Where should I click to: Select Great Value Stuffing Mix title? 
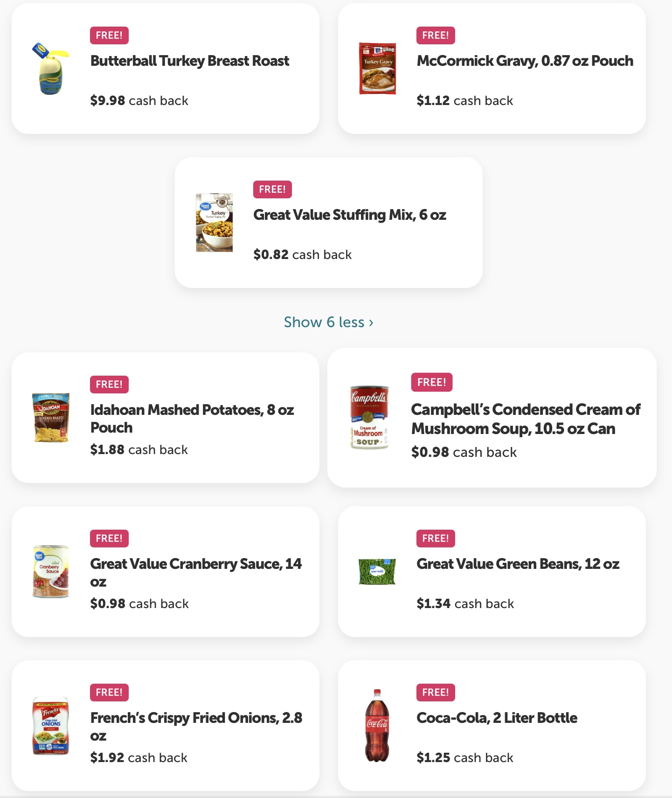pos(350,215)
